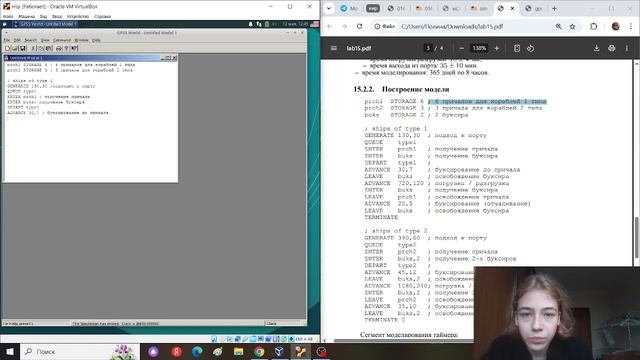
Task: Open PDF viewer more actions menu
Action: 627,48
